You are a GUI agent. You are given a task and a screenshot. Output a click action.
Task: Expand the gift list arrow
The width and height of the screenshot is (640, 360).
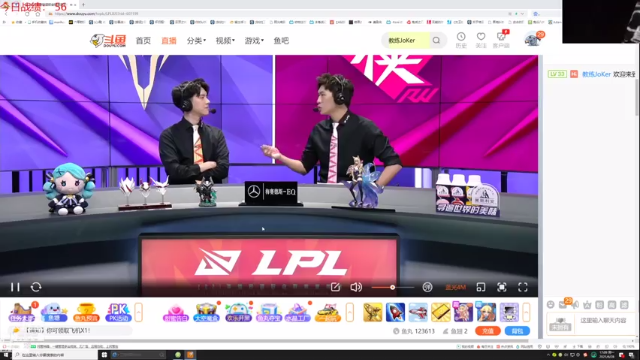click(527, 312)
